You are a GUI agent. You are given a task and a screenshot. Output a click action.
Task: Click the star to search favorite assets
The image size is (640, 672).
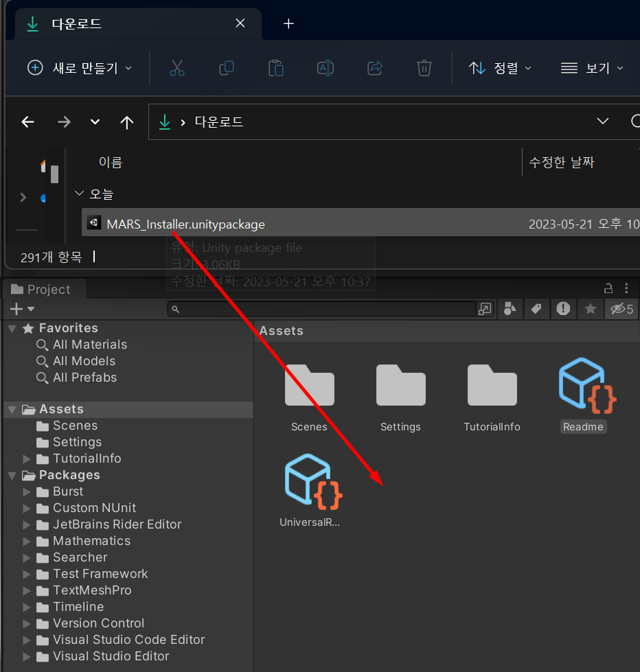coord(590,309)
